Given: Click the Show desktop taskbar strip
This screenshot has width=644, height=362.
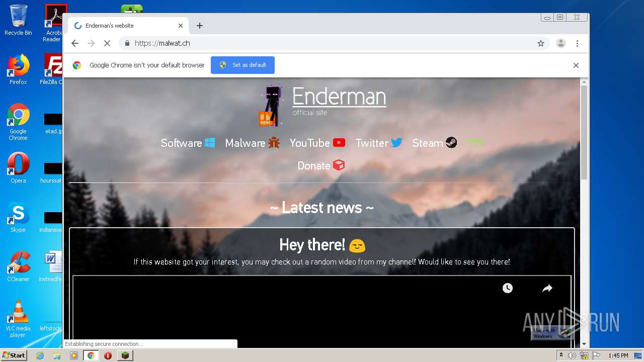Looking at the screenshot, I should point(639,355).
